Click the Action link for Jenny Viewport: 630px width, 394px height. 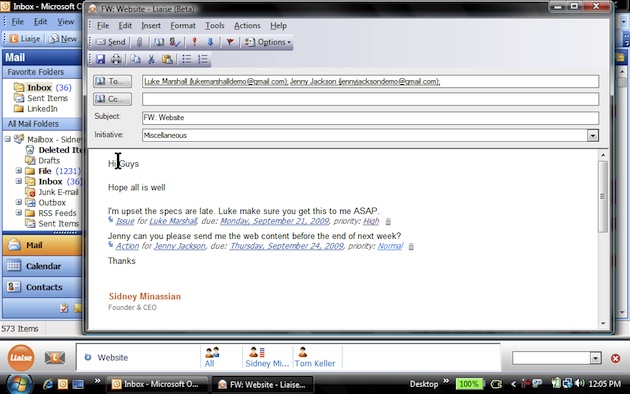click(127, 246)
